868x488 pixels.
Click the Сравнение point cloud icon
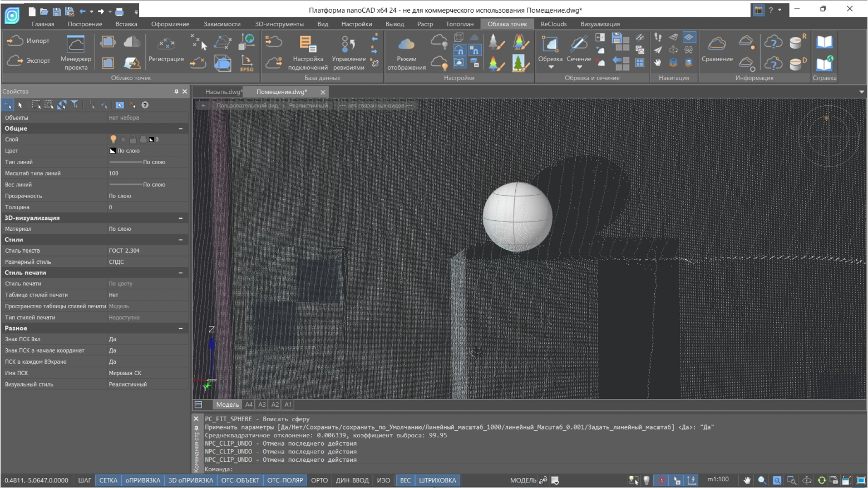click(717, 45)
